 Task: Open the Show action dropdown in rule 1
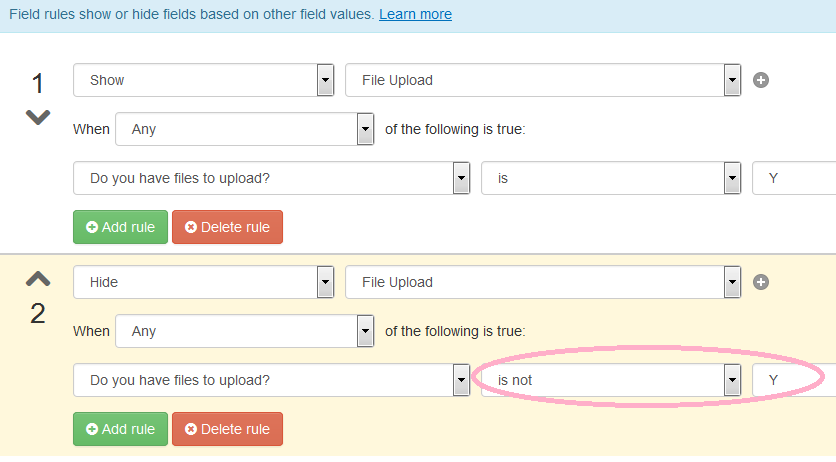coord(204,80)
